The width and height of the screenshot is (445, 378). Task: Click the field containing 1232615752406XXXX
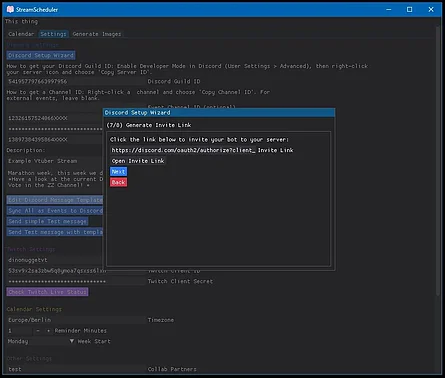55,118
